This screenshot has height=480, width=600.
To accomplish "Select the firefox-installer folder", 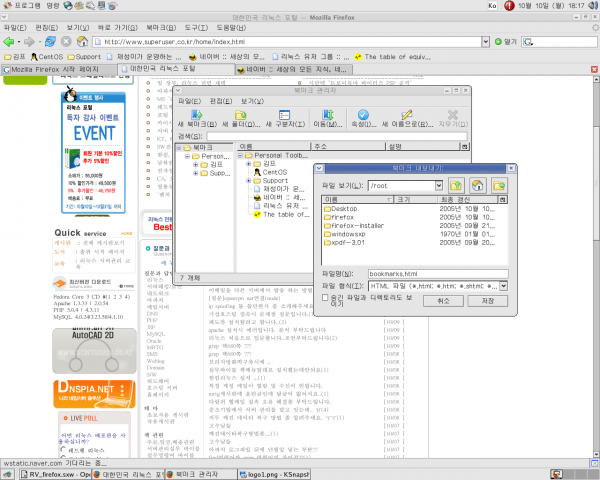I will tap(354, 225).
